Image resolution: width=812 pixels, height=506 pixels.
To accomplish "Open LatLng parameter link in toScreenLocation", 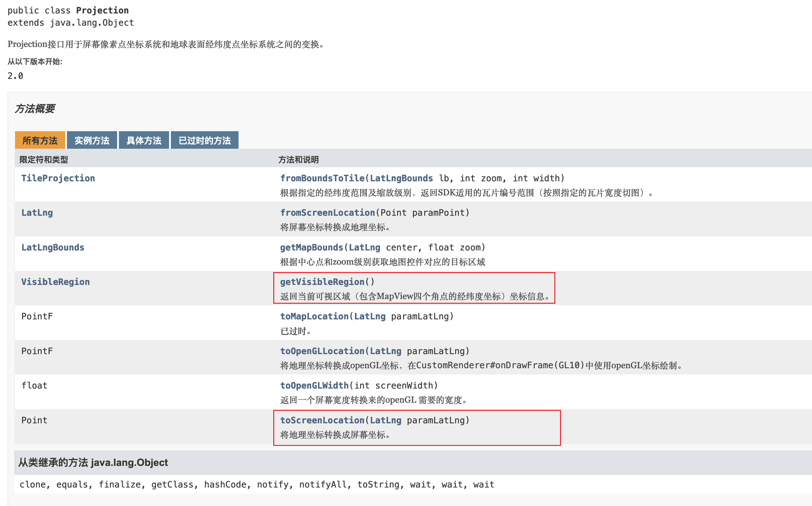I will point(385,420).
